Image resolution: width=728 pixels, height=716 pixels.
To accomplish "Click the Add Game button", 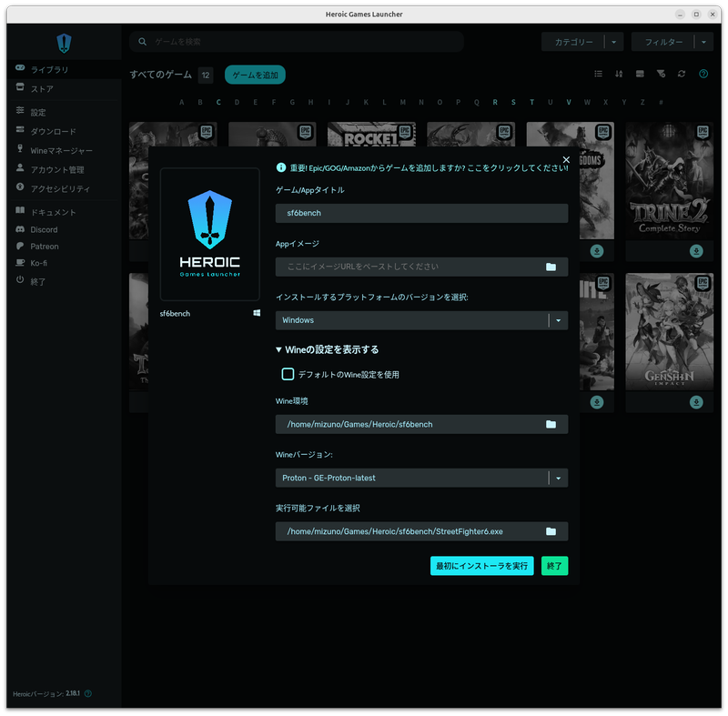I will 255,75.
